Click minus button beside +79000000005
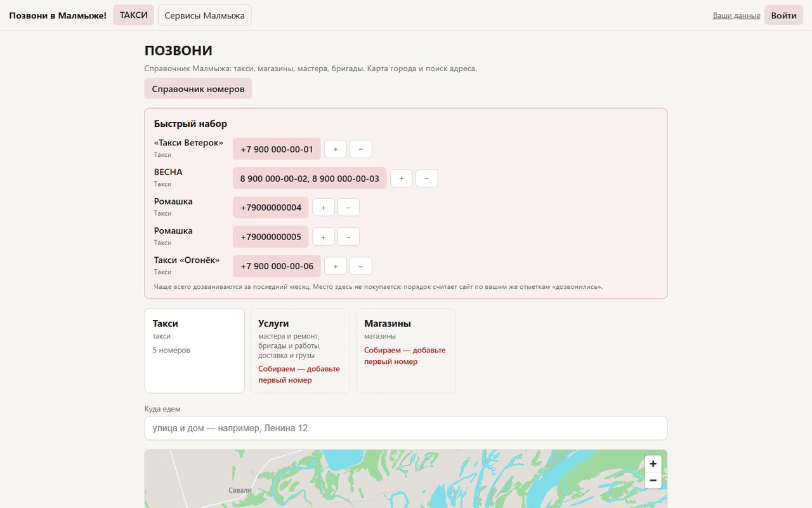Image resolution: width=812 pixels, height=508 pixels. (348, 237)
